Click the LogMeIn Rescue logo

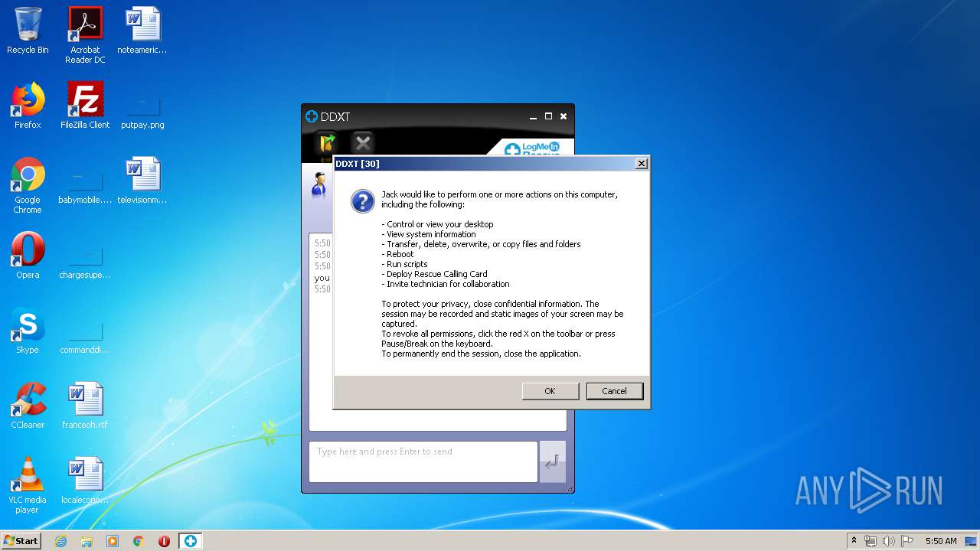coord(533,148)
